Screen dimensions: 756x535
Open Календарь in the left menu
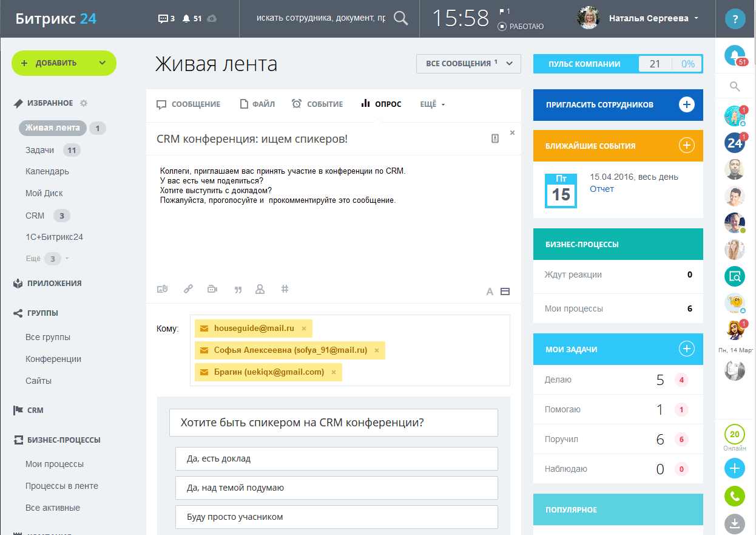pyautogui.click(x=47, y=171)
